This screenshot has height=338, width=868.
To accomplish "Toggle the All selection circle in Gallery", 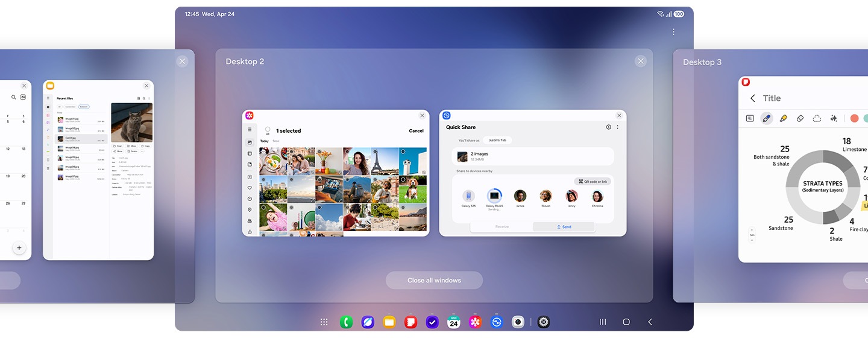I will 268,130.
